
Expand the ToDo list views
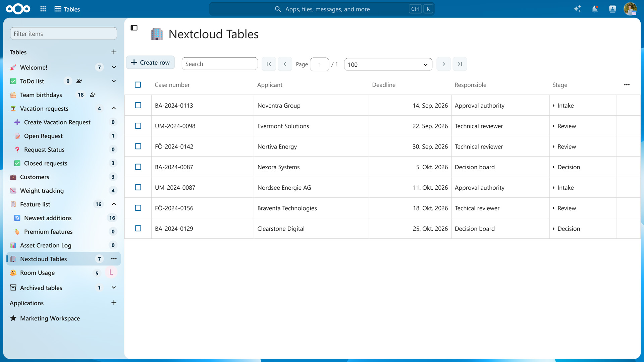tap(114, 81)
